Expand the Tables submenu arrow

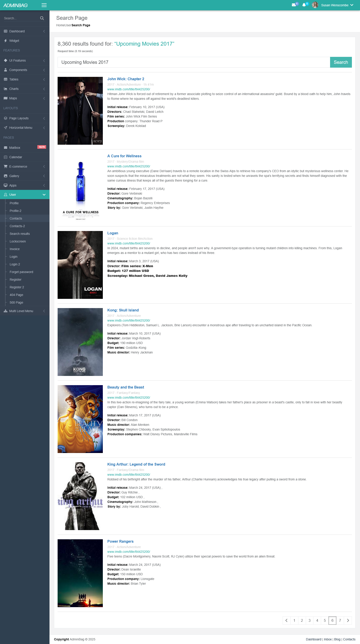tap(44, 80)
